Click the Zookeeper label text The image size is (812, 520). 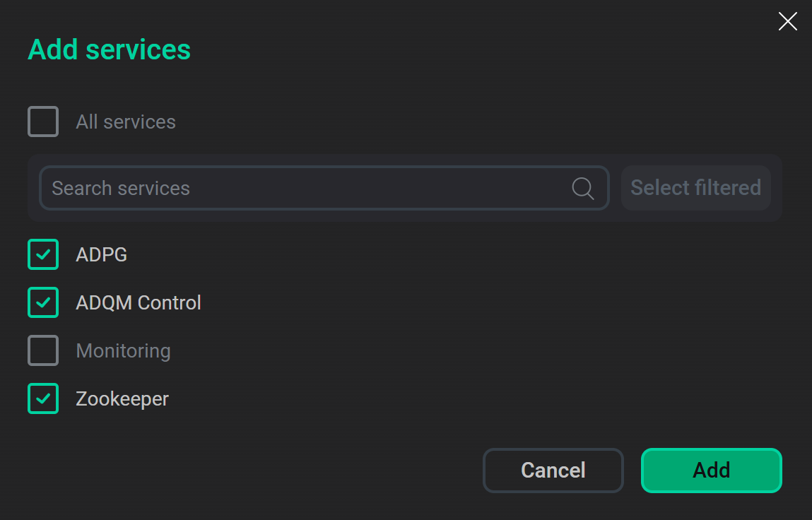(x=122, y=398)
